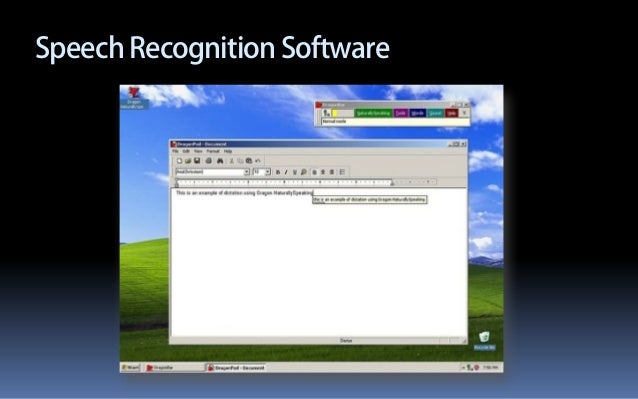Viewport: 638px width, 399px height.
Task: Click the right margin marker on ruler
Action: point(392,183)
